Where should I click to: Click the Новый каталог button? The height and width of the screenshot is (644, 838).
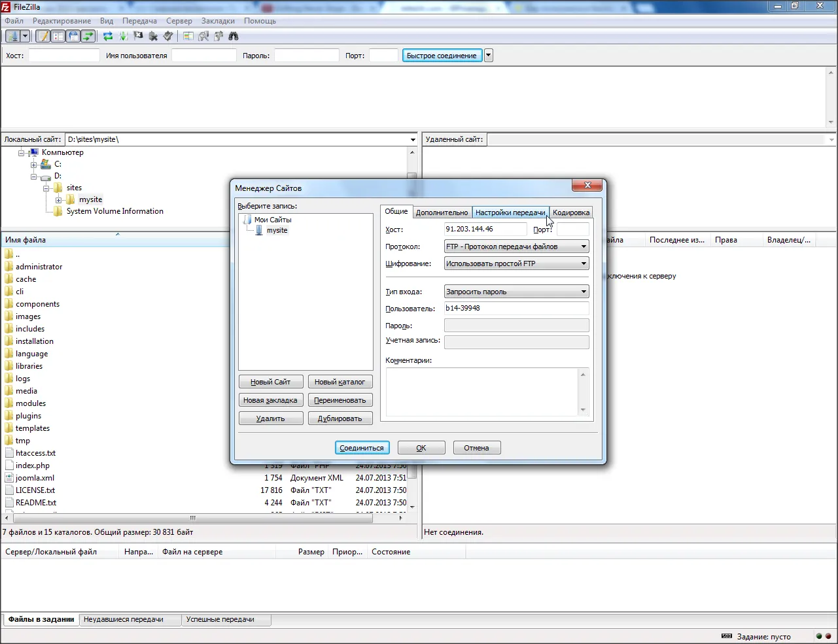(x=340, y=382)
